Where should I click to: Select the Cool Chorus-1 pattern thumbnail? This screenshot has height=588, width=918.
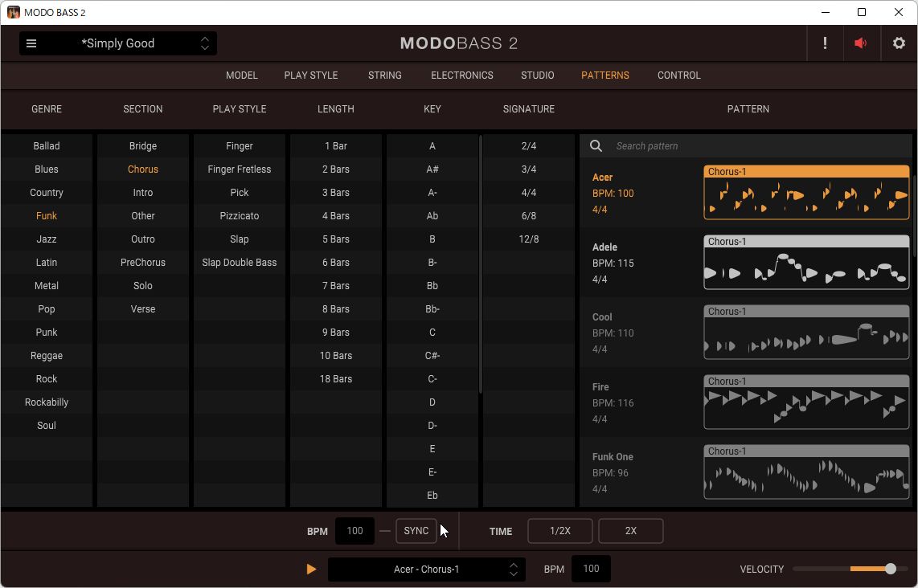(x=806, y=333)
